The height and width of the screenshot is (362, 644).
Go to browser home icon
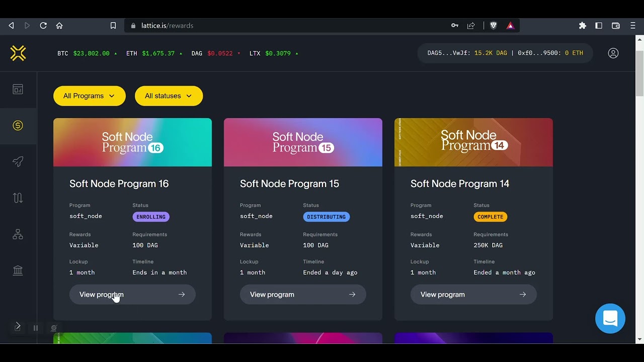point(59,26)
